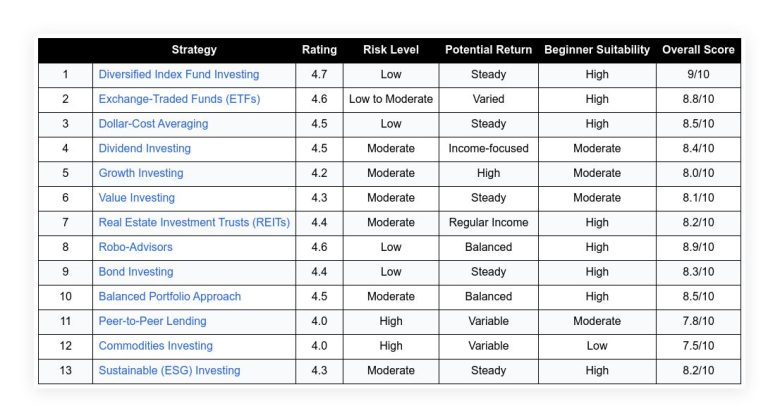The width and height of the screenshot is (768, 411).
Task: Open the Growth Investing strategy link
Action: 141,173
